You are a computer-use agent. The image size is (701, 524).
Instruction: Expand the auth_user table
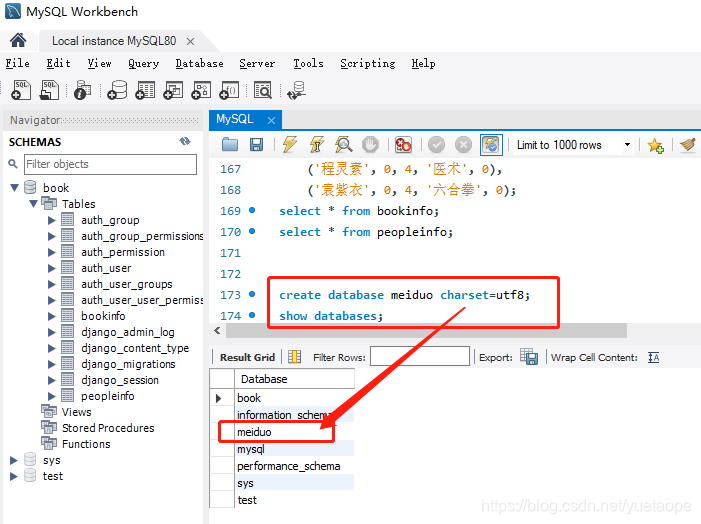coord(52,268)
